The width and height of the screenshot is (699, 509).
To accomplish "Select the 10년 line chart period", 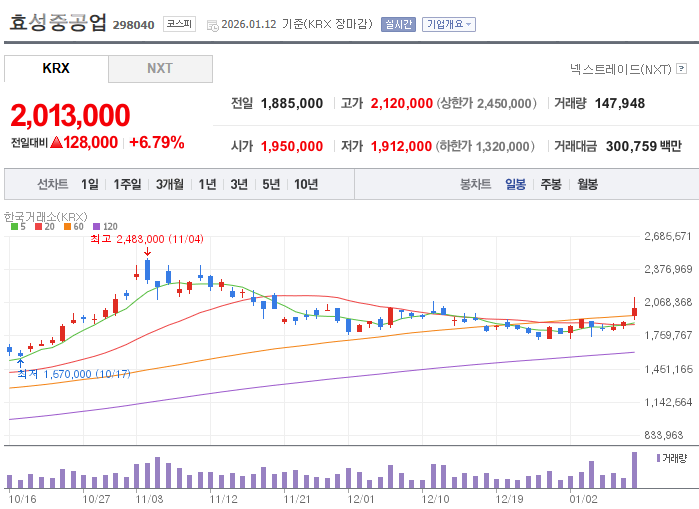I will point(306,184).
